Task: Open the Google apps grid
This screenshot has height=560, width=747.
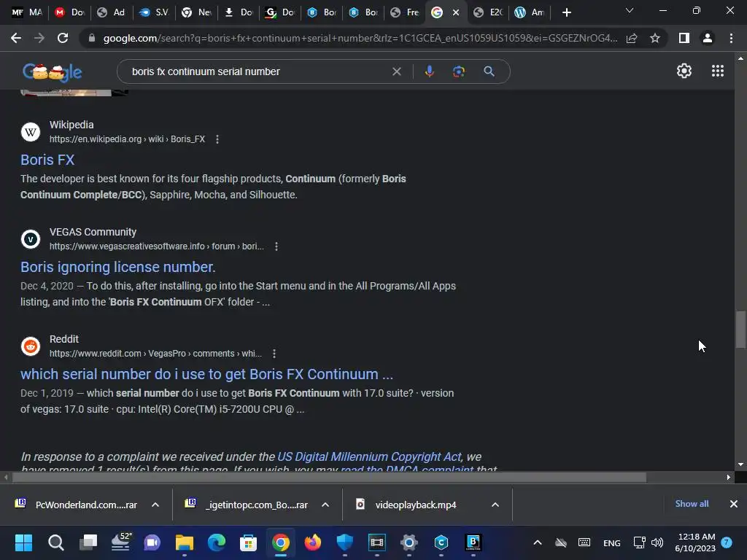Action: click(x=718, y=71)
